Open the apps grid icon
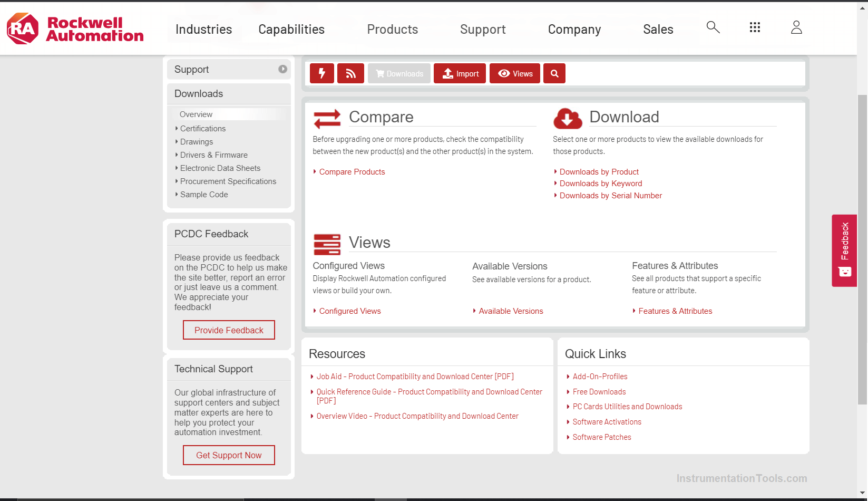This screenshot has width=868, height=501. click(755, 27)
